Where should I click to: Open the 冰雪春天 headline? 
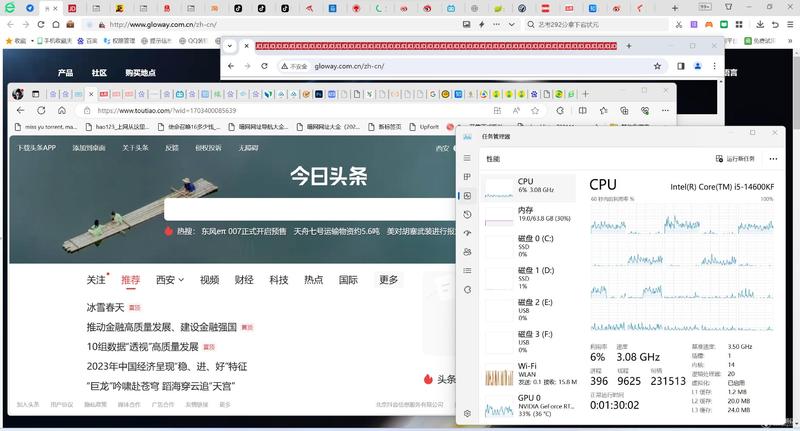[x=106, y=308]
